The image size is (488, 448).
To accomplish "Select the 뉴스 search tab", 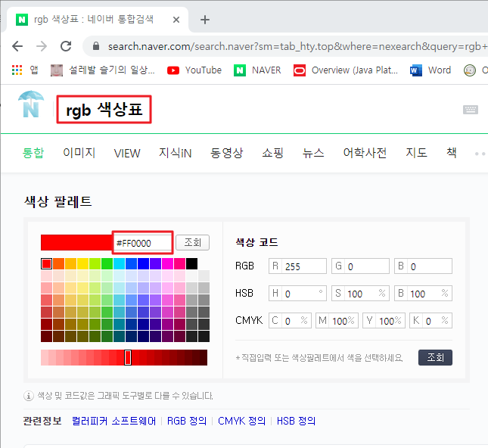I will (313, 153).
